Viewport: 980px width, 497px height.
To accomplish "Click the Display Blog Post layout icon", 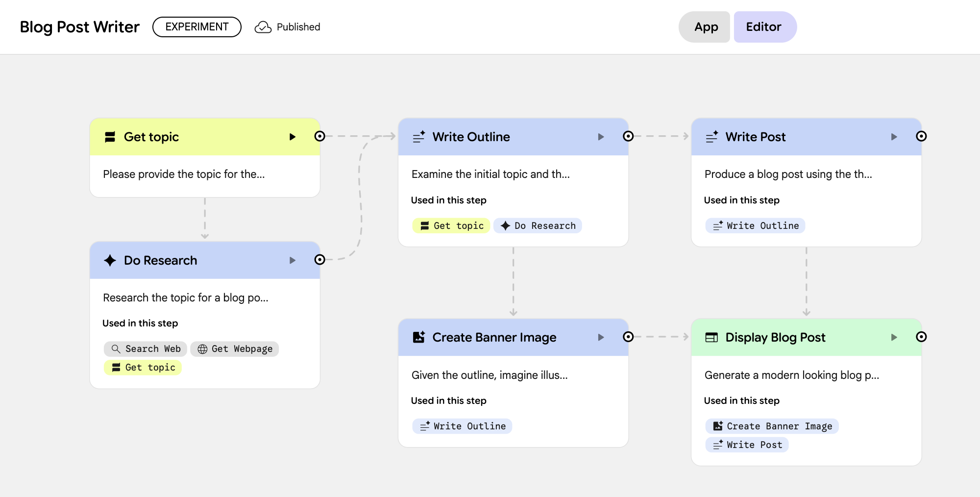I will point(711,337).
